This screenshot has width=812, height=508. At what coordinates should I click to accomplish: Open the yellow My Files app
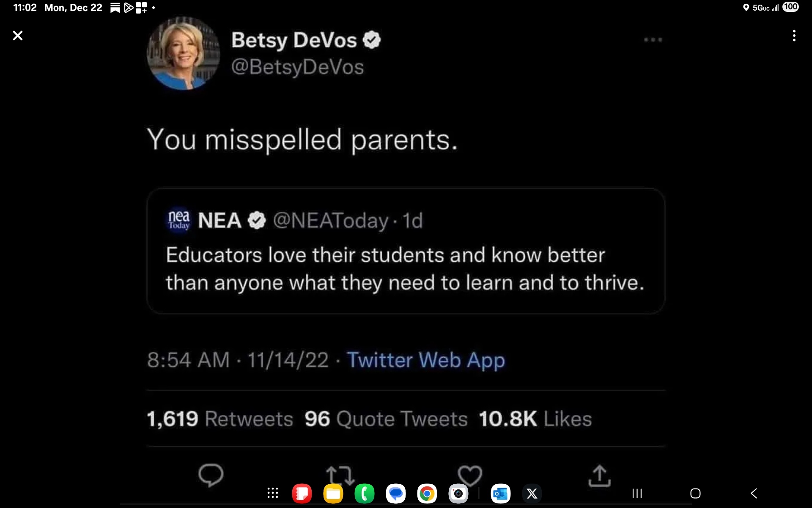pos(333,493)
